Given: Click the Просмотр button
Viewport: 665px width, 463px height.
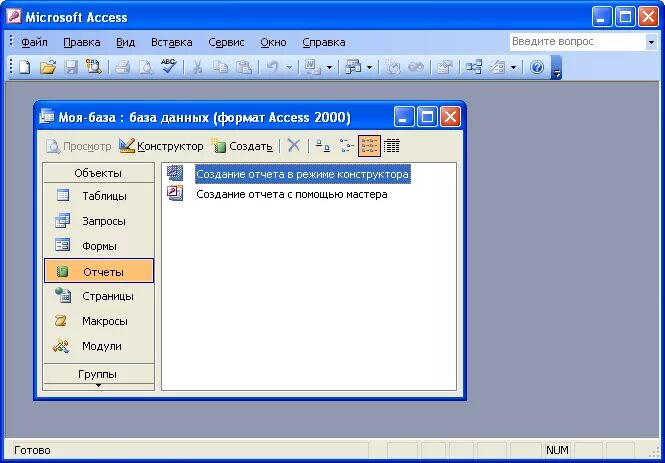Looking at the screenshot, I should click(x=78, y=146).
